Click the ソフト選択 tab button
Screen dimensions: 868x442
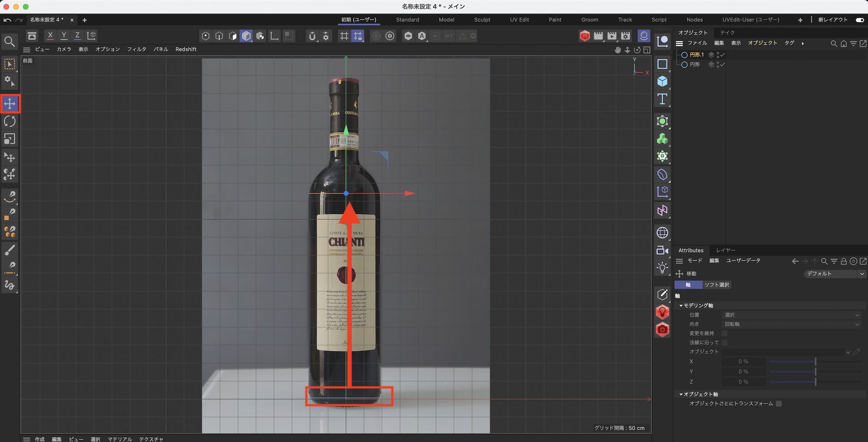click(717, 285)
